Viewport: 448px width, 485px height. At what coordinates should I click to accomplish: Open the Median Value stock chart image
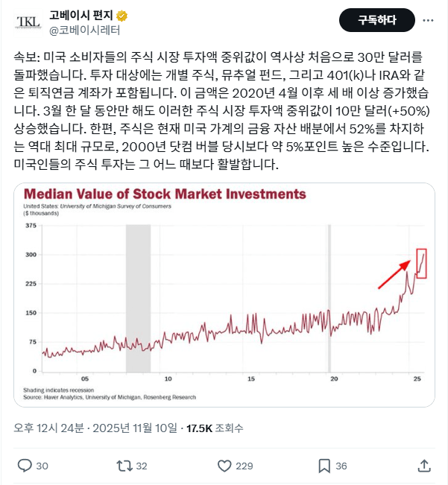[224, 294]
